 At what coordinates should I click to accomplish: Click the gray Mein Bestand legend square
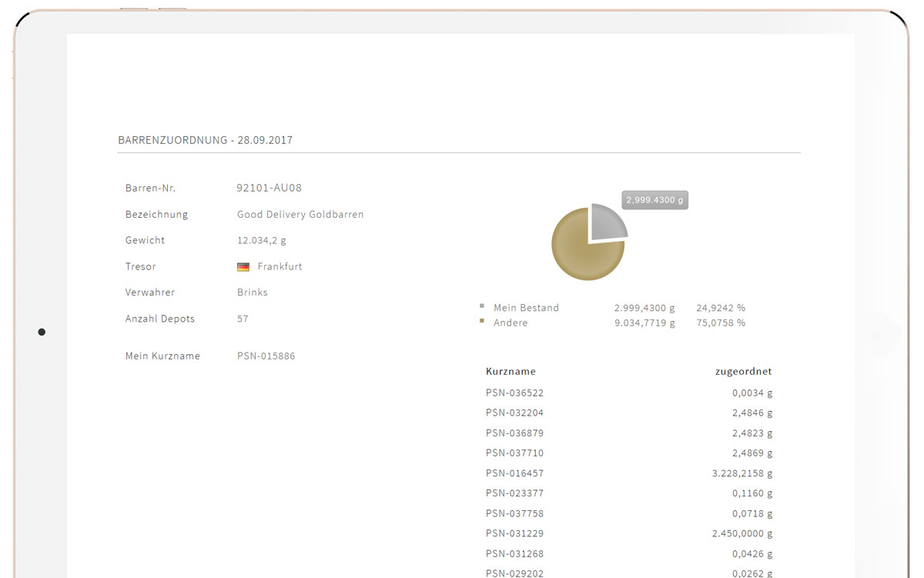click(x=482, y=306)
